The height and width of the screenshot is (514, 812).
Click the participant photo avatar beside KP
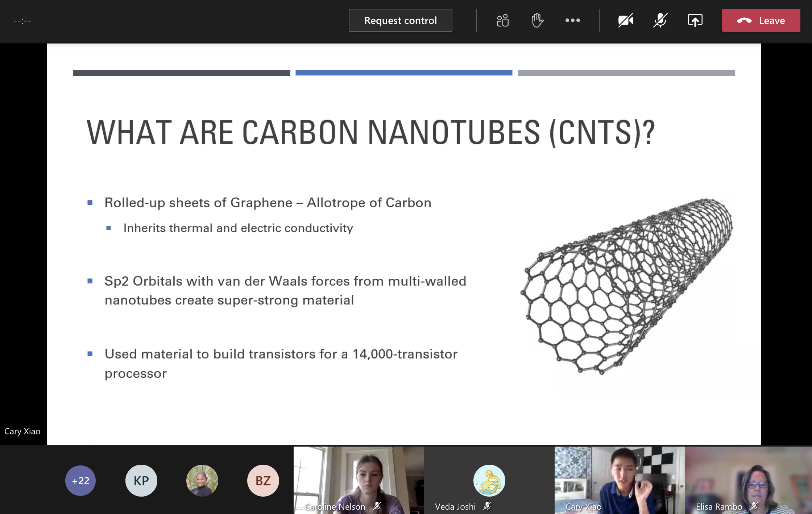202,480
